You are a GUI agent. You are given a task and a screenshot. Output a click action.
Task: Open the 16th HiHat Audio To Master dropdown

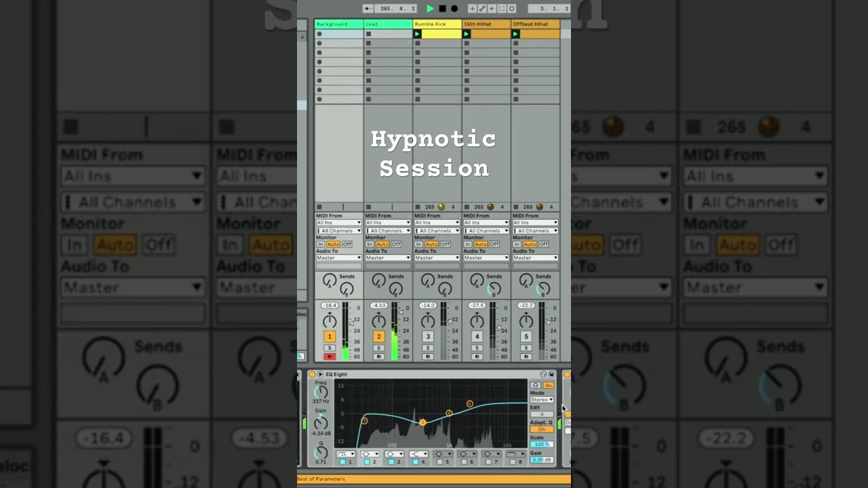(x=486, y=258)
